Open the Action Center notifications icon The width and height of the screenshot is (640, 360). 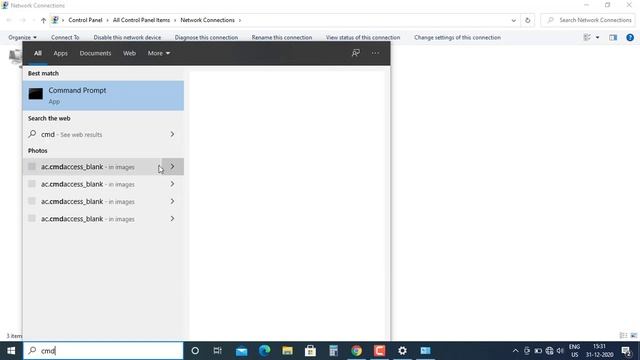627,351
